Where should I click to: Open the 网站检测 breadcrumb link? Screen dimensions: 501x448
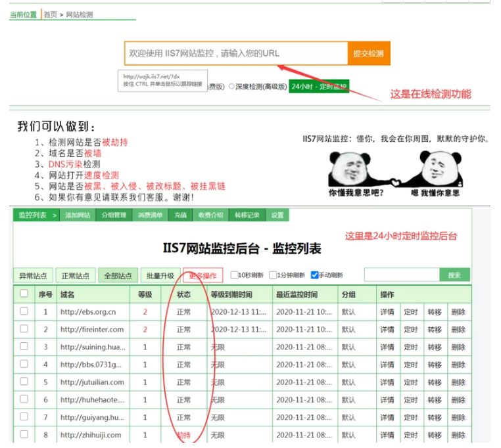(x=80, y=14)
